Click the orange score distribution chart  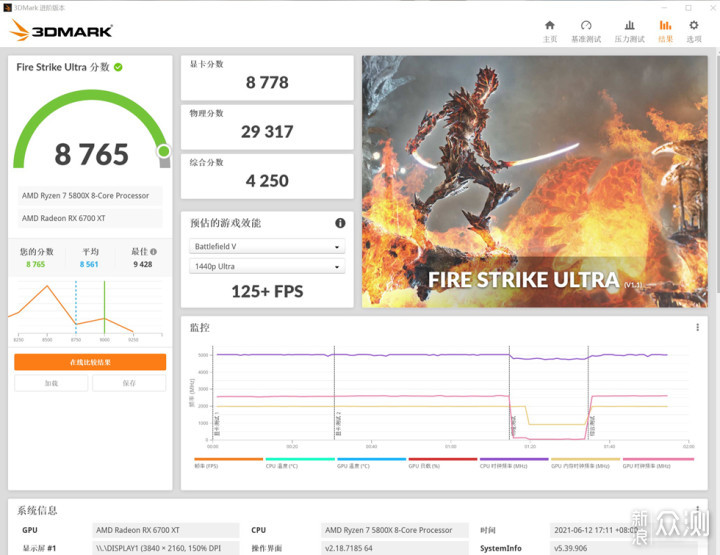click(x=86, y=310)
